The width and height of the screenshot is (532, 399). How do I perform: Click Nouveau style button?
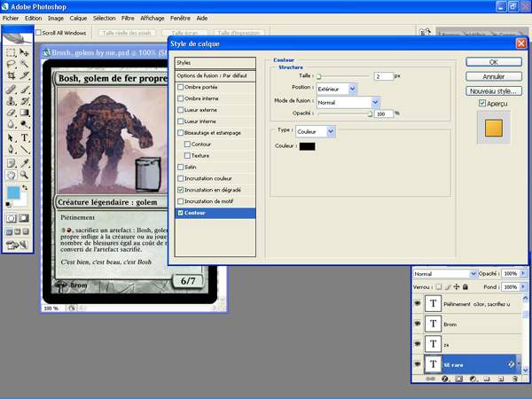494,91
